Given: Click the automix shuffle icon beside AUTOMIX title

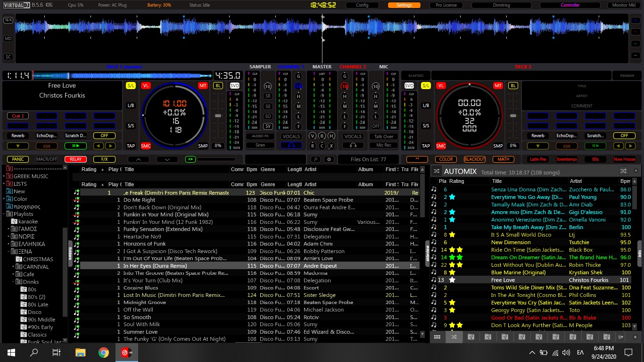Looking at the screenshot, I should pos(437,171).
